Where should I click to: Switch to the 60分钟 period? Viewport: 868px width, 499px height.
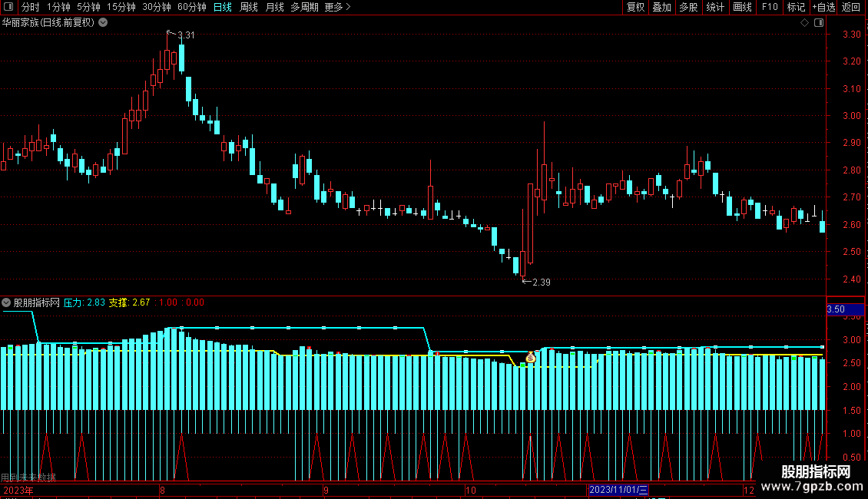coord(192,7)
